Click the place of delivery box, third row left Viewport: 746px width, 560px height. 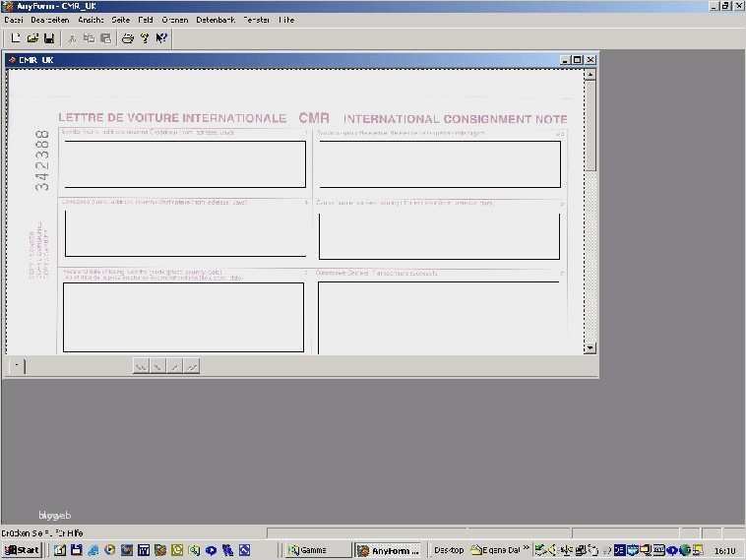coord(183,317)
